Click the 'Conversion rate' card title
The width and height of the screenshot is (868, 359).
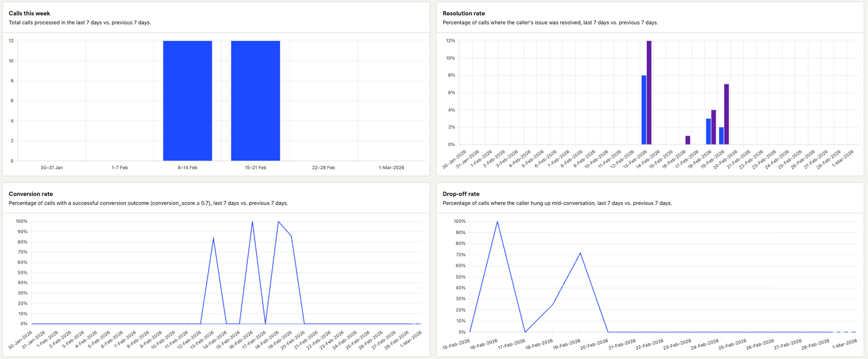(31, 194)
